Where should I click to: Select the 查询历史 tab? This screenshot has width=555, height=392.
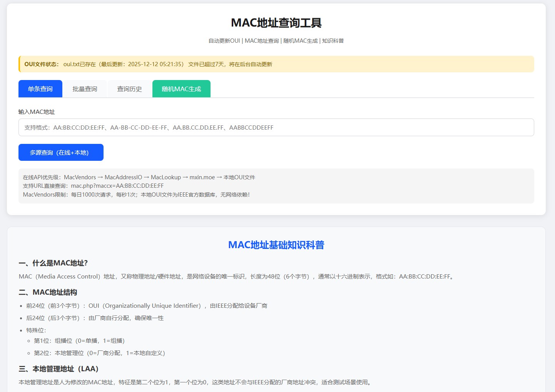(129, 89)
